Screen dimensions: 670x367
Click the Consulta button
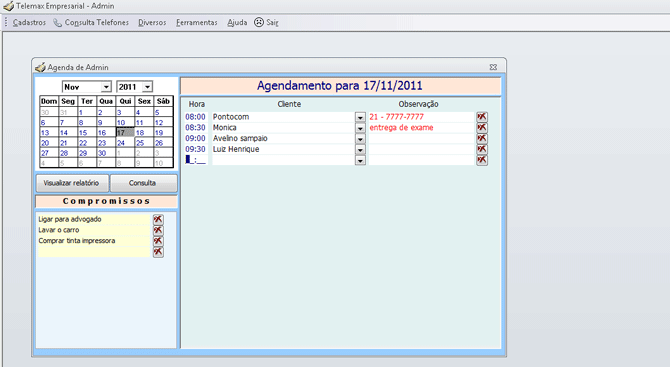tap(143, 183)
